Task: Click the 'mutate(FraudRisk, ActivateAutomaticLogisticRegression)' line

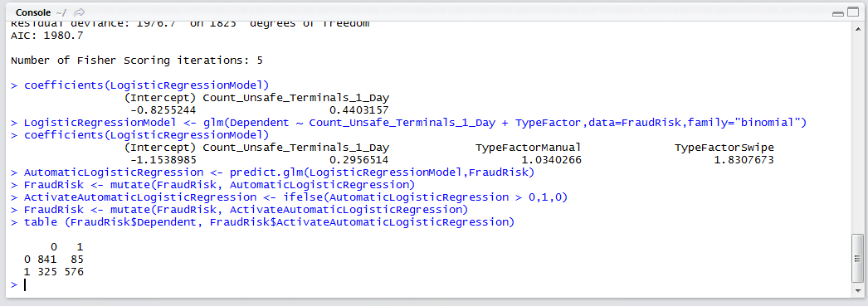Action: coord(246,210)
